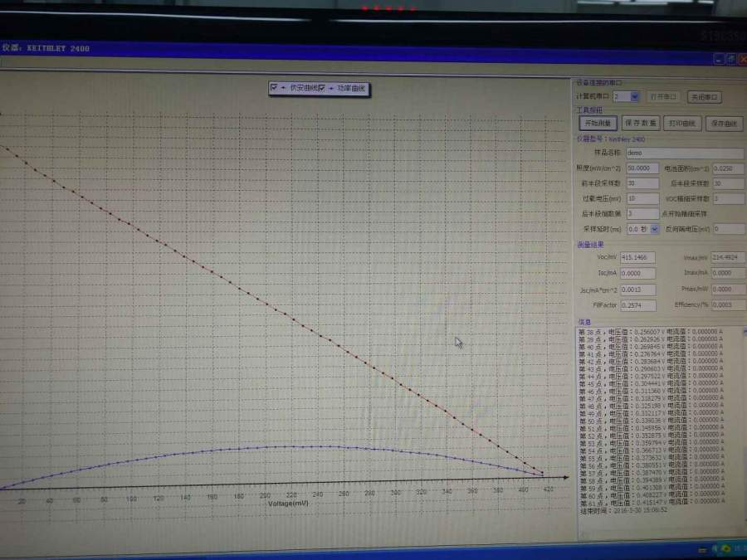Click the Isc/mA result value field
The image size is (747, 560).
click(x=638, y=273)
